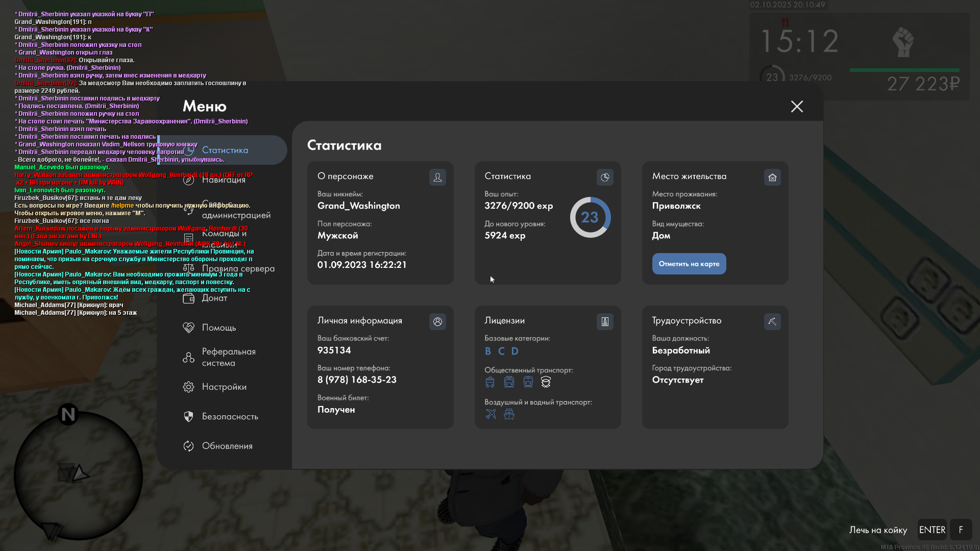The width and height of the screenshot is (980, 551).
Task: Click the house icon in residence card
Action: (772, 177)
